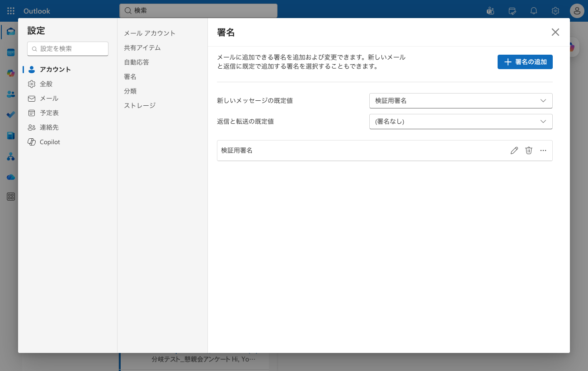Click the magnifier icon in settings search
Image resolution: width=588 pixels, height=371 pixels.
[34, 49]
